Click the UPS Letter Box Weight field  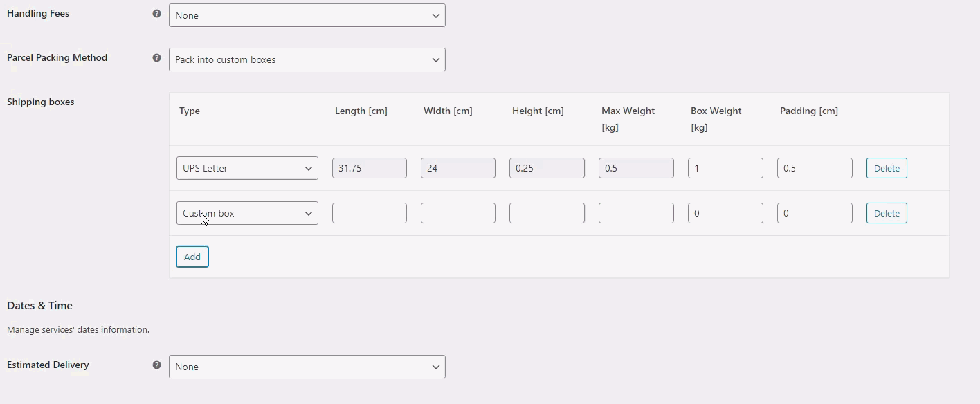(x=725, y=168)
